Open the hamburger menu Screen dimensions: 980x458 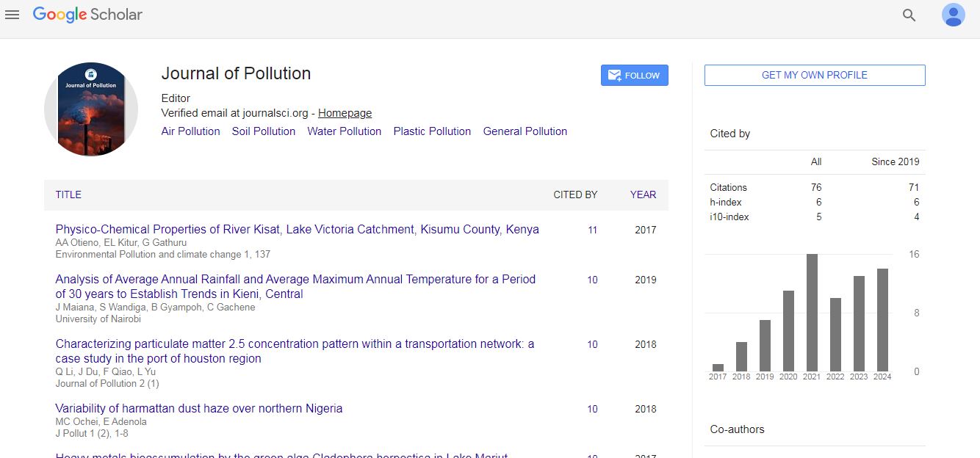12,15
